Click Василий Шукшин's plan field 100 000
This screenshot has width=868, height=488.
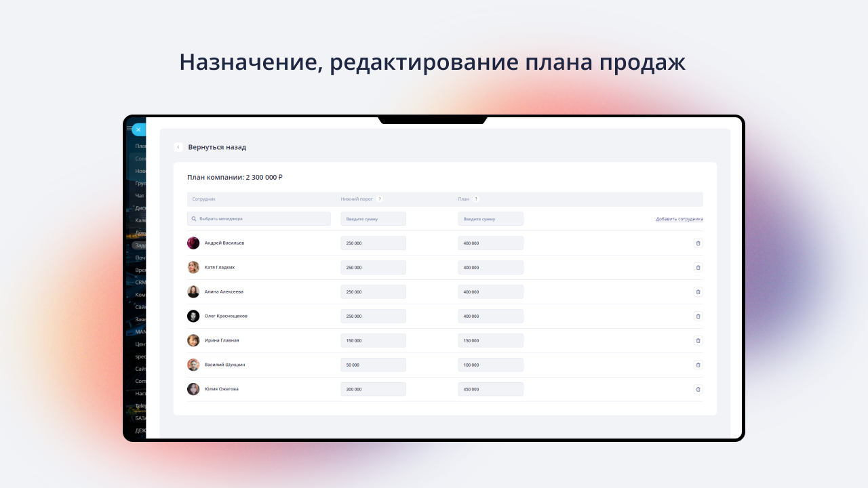pyautogui.click(x=491, y=365)
